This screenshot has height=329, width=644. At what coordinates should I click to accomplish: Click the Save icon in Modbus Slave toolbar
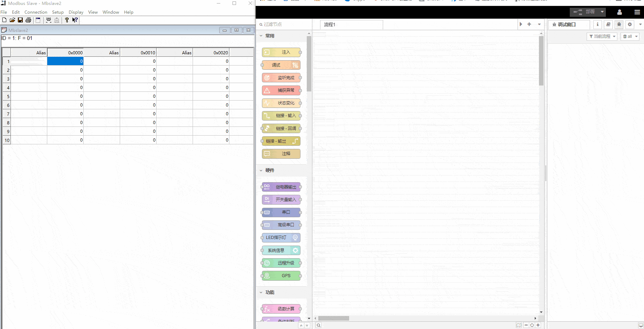(x=20, y=20)
